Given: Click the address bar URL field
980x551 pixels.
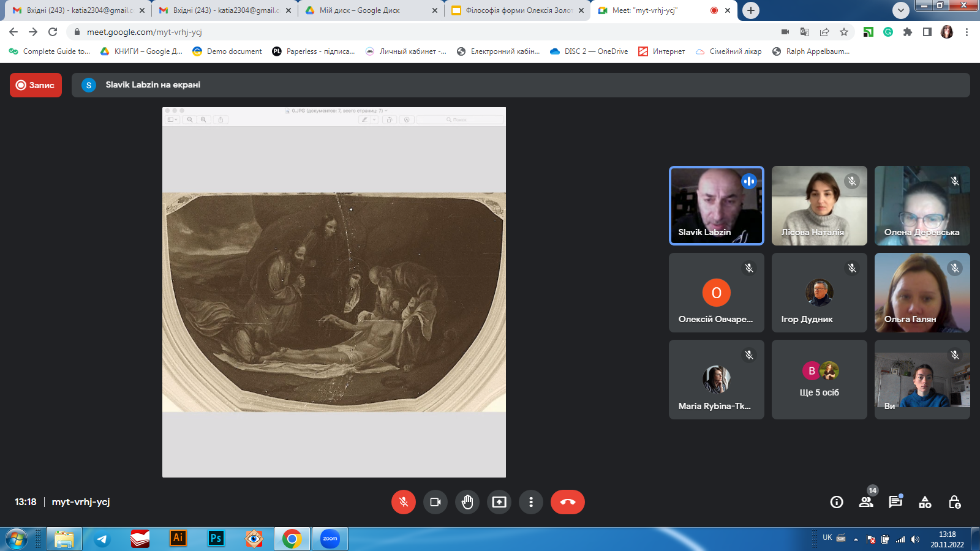Looking at the screenshot, I should (x=429, y=32).
